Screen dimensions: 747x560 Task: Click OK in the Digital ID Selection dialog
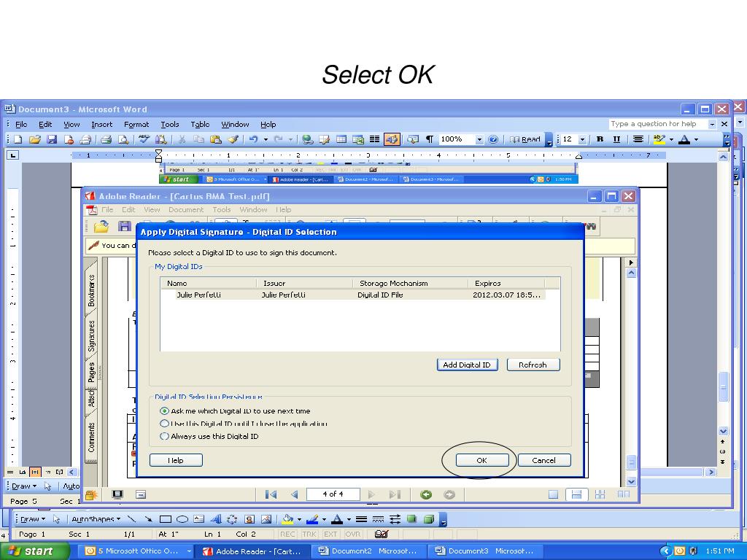(482, 460)
